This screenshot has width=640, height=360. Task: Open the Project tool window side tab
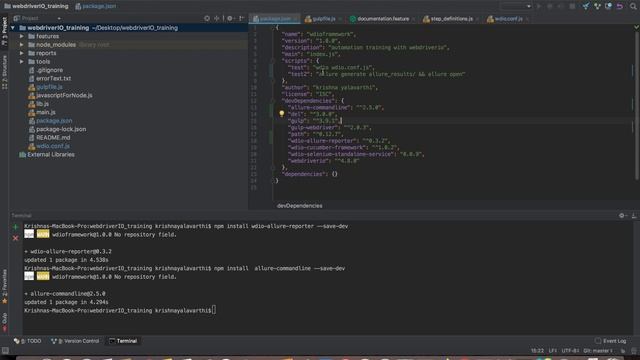click(x=4, y=31)
